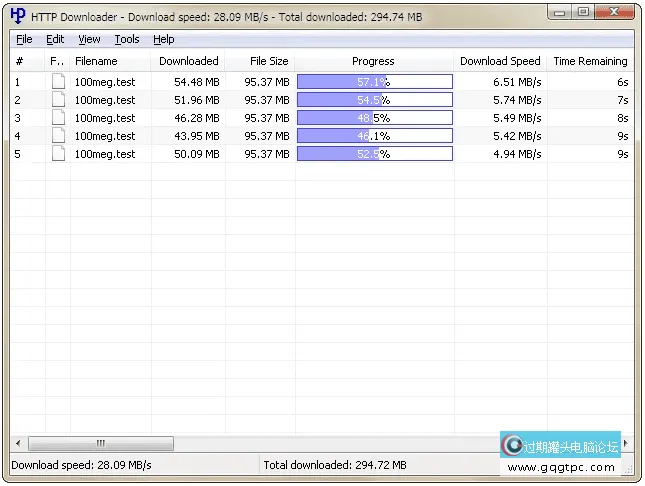Click the 4.94 MB/s speed value
Screen dimensions: 645x486
click(x=517, y=154)
